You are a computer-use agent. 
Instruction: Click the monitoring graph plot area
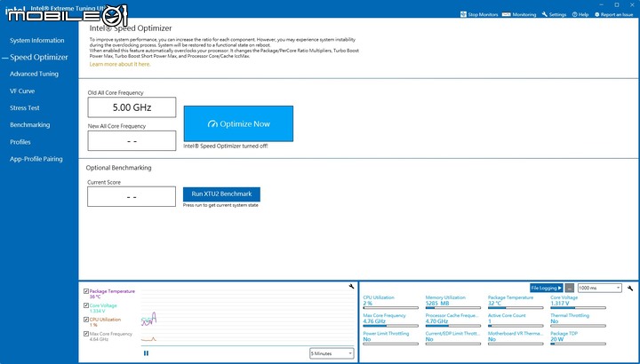click(x=248, y=318)
